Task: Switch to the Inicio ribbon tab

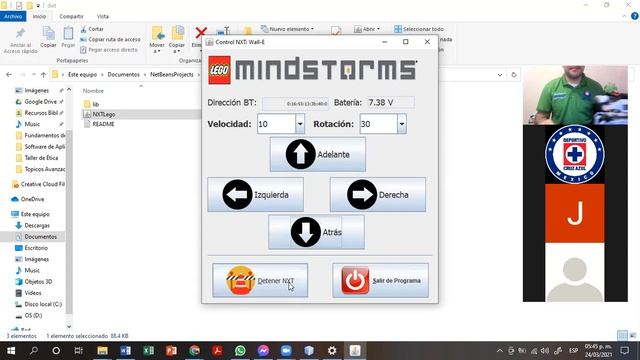Action: point(39,16)
